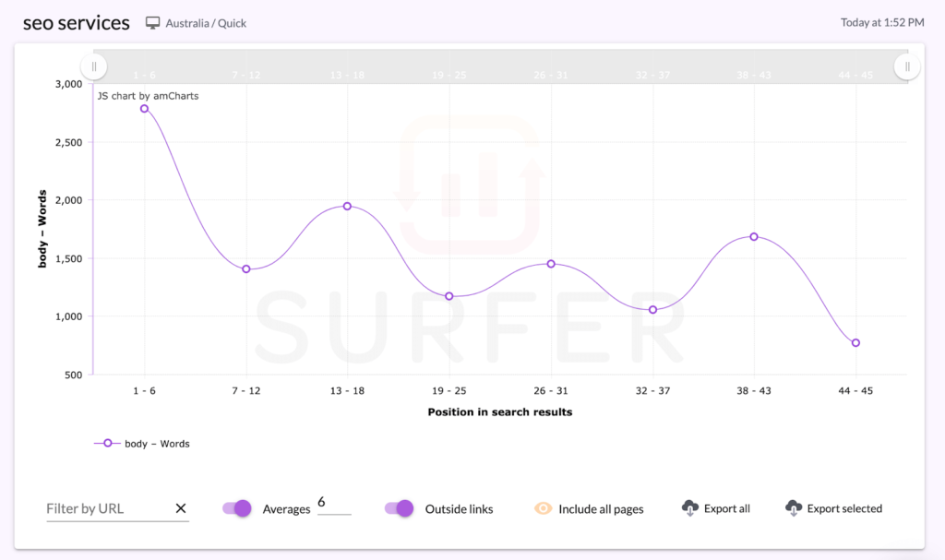Click the 3,000 y-axis value

68,84
